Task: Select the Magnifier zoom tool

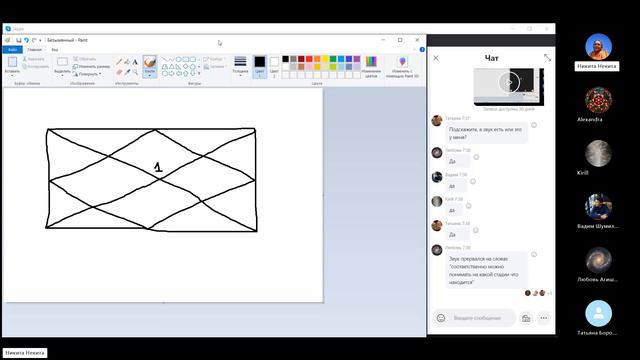Action: (x=135, y=72)
